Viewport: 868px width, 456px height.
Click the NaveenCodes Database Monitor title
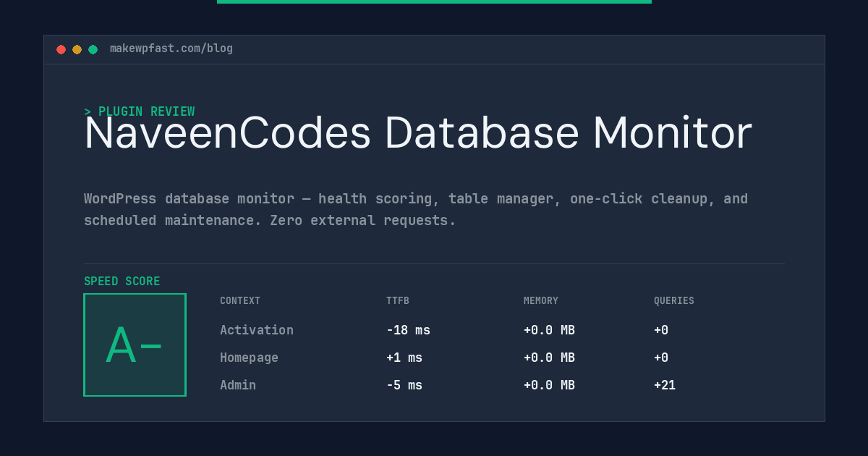(x=418, y=133)
